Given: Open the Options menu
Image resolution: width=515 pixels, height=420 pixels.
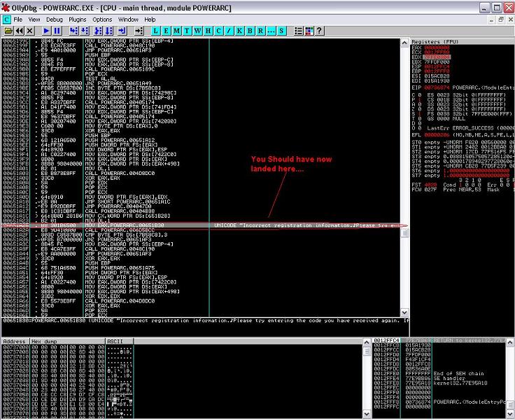Looking at the screenshot, I should (x=102, y=20).
